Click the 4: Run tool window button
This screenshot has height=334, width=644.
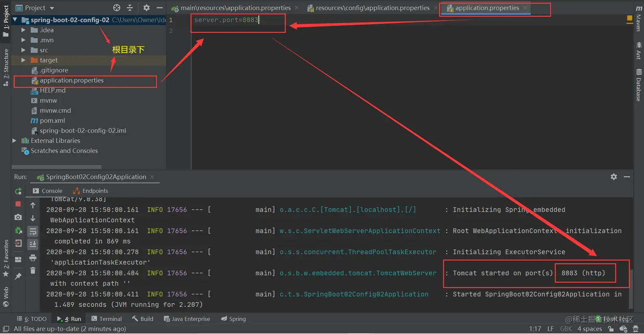(x=69, y=319)
